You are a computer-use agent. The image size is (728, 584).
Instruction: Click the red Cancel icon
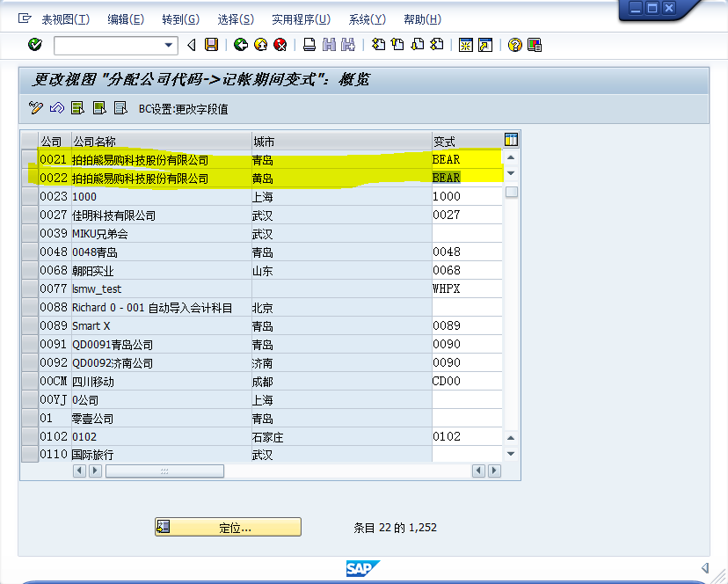(x=280, y=45)
